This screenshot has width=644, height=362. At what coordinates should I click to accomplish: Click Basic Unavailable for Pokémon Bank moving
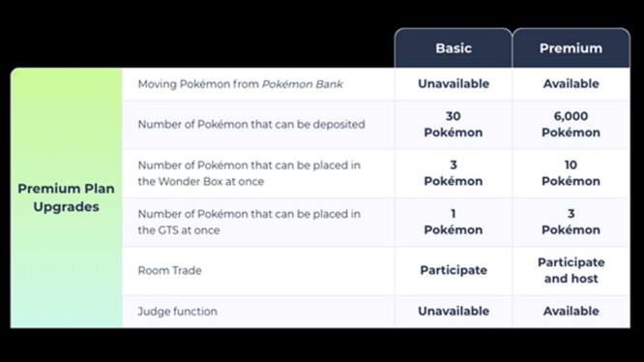point(454,84)
